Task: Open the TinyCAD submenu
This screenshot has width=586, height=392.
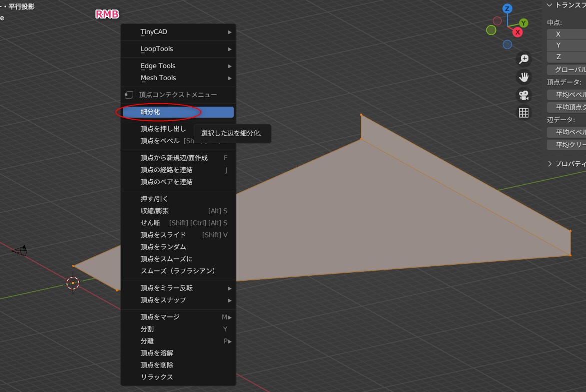Action: click(178, 32)
